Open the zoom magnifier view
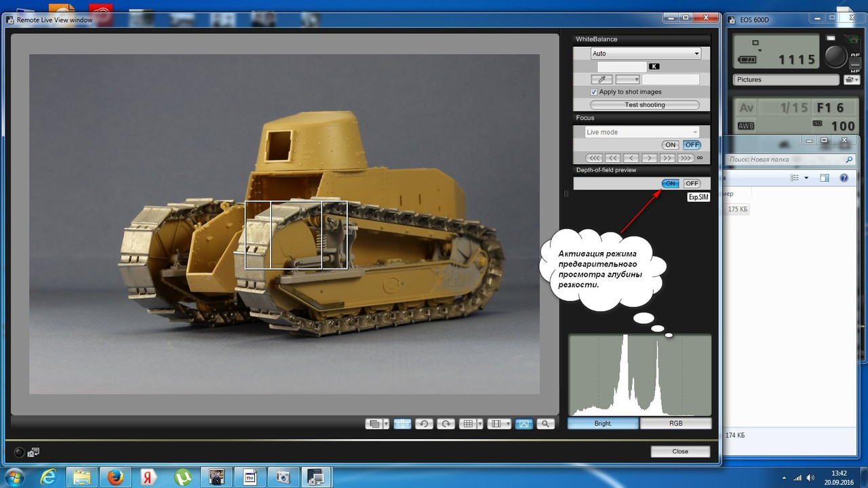868x488 pixels. [x=545, y=424]
